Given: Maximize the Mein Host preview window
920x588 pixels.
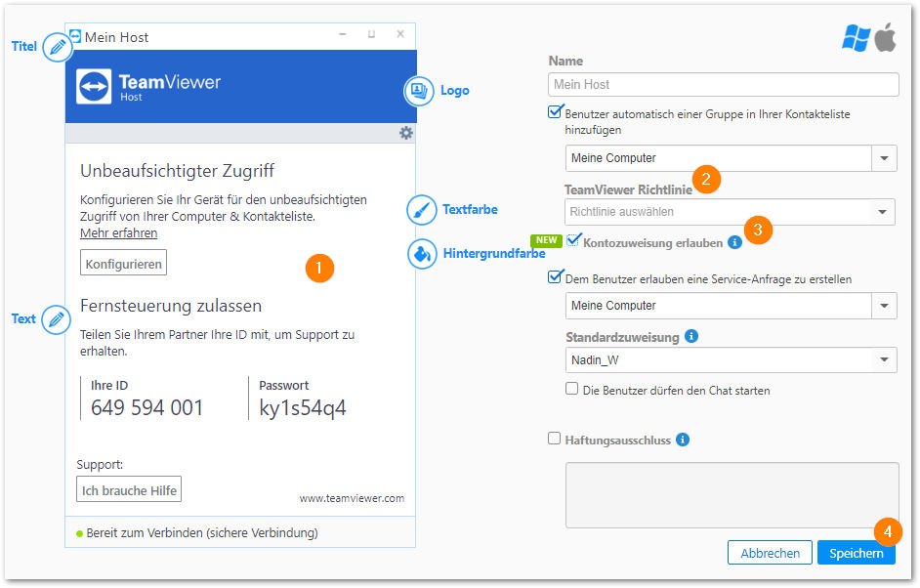Looking at the screenshot, I should click(x=371, y=34).
